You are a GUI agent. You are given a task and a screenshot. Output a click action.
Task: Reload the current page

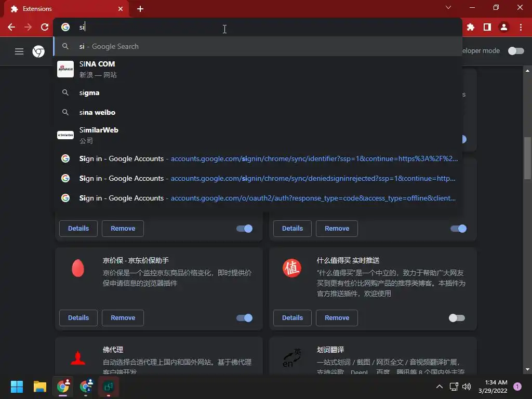click(45, 27)
